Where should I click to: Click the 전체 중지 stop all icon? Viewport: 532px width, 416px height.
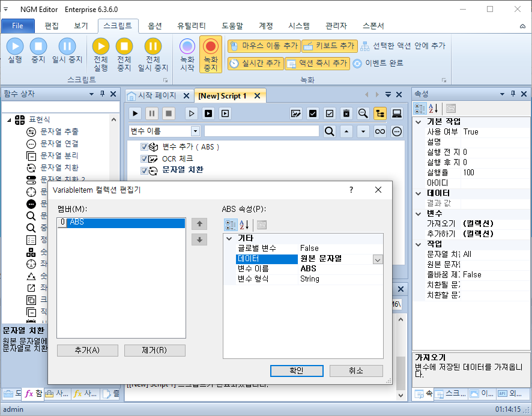[124, 55]
